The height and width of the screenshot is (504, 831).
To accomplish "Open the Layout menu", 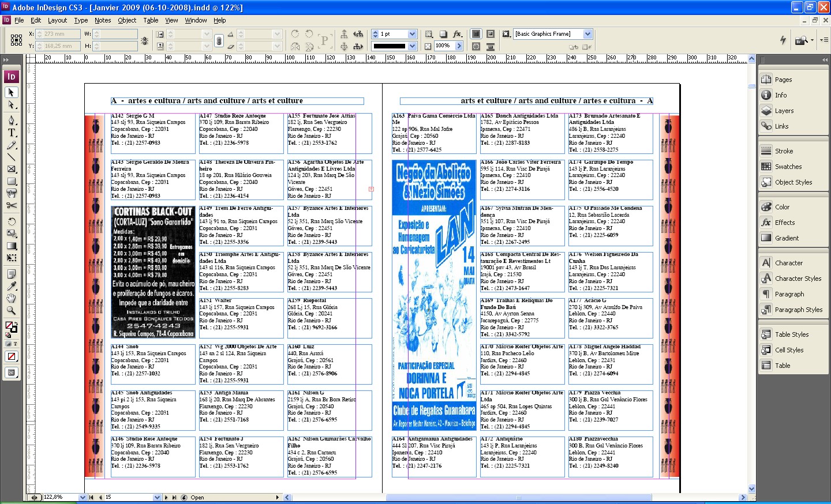I will [57, 20].
